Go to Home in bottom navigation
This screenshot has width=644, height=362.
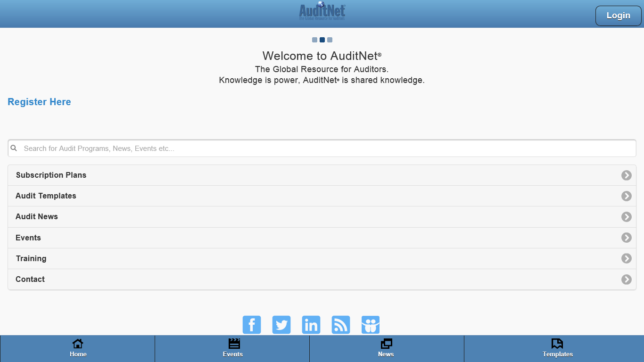78,348
